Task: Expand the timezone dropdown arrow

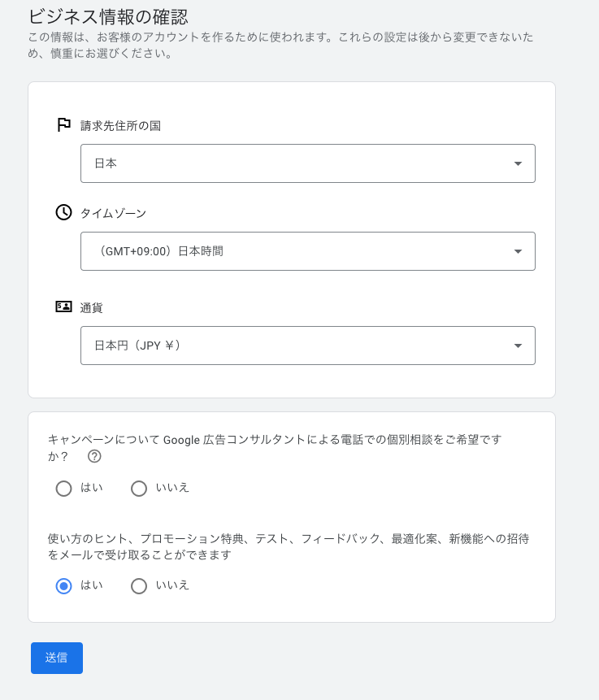Action: pyautogui.click(x=518, y=251)
